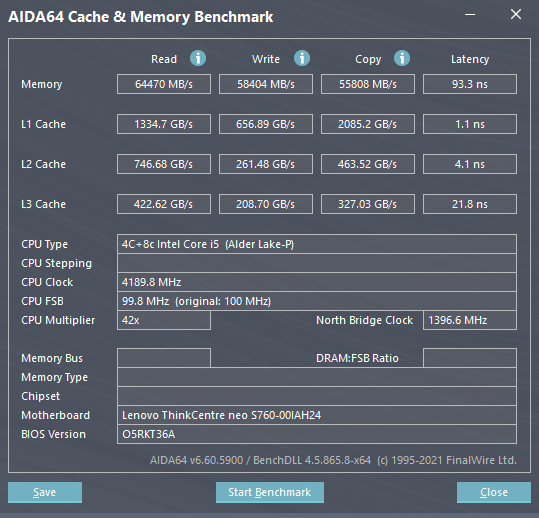Click the L2 Cache Write 261.48 GB/s box
This screenshot has width=539, height=518.
(266, 164)
